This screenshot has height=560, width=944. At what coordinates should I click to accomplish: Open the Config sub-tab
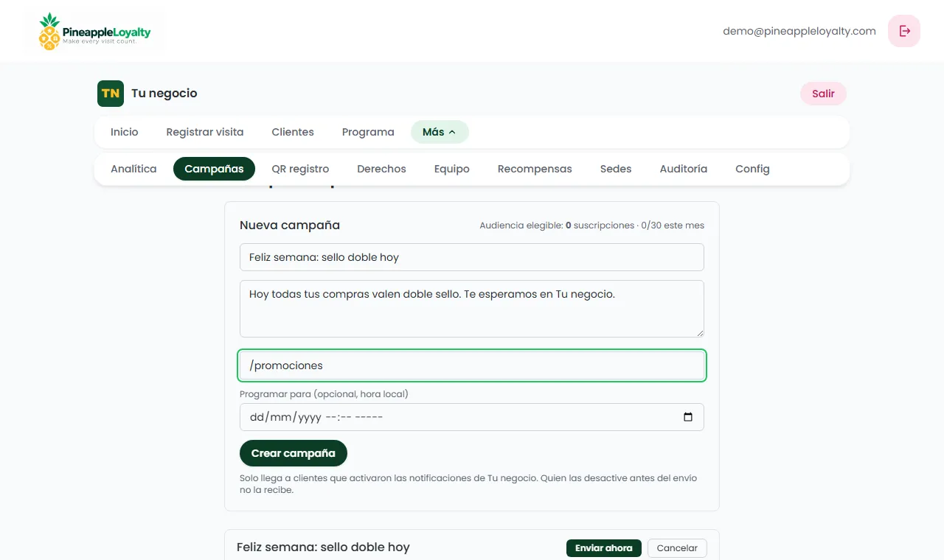752,169
